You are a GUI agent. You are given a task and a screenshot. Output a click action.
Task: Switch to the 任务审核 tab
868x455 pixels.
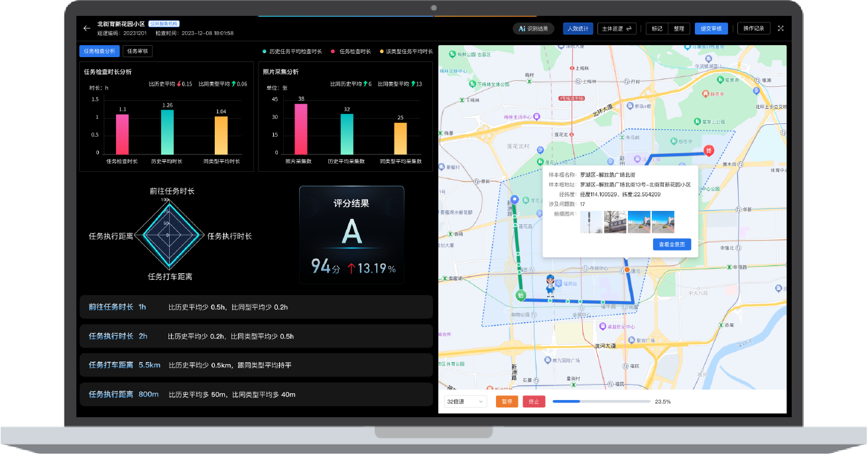pos(137,51)
